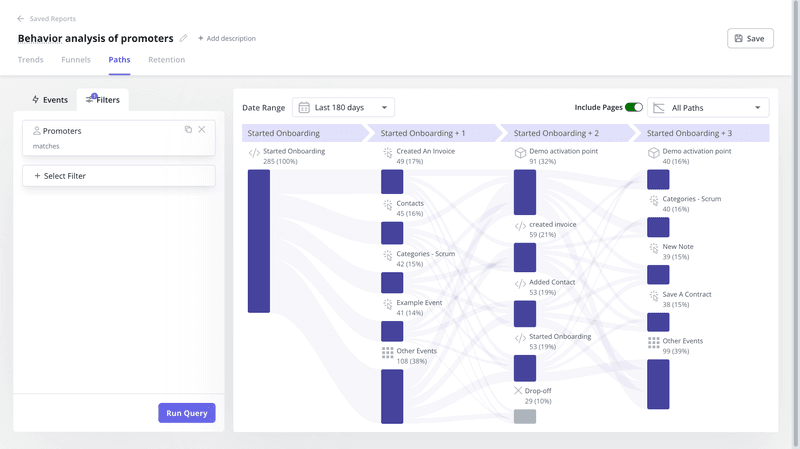This screenshot has height=449, width=800.
Task: Click the Other Events grid icon in step +1
Action: tap(387, 353)
